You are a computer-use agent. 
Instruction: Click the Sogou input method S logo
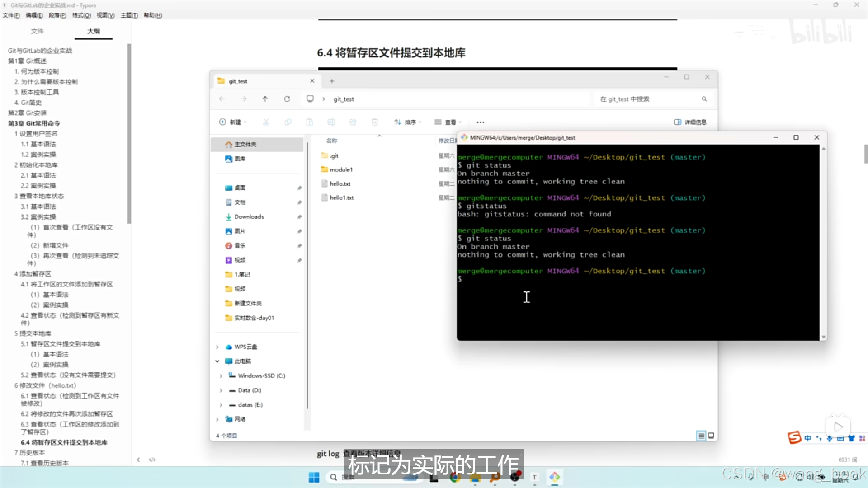tap(794, 438)
